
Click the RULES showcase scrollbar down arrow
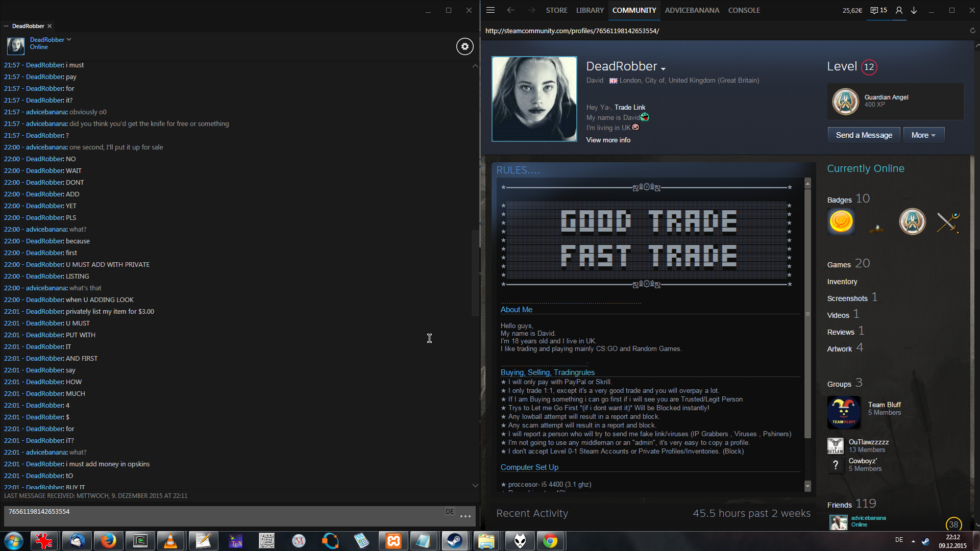(807, 486)
